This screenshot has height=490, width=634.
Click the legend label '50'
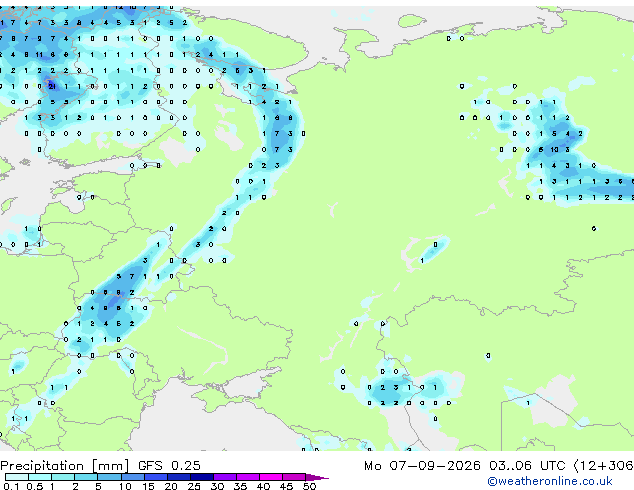(309, 486)
